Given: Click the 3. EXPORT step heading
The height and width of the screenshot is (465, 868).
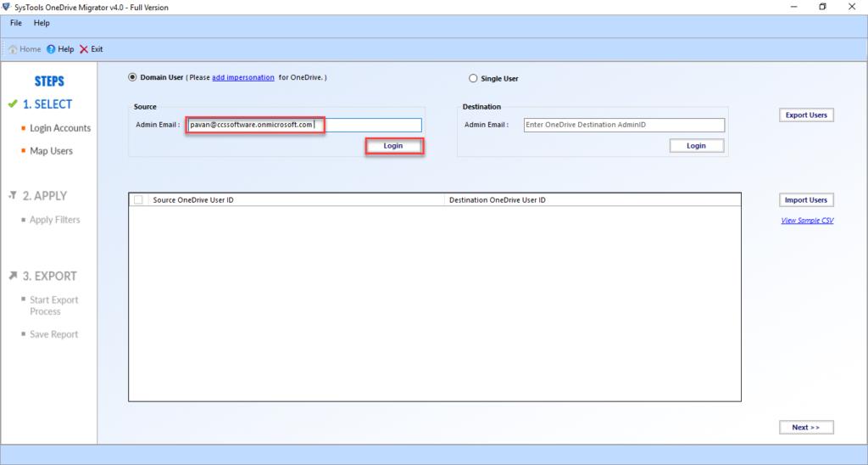Looking at the screenshot, I should point(50,276).
